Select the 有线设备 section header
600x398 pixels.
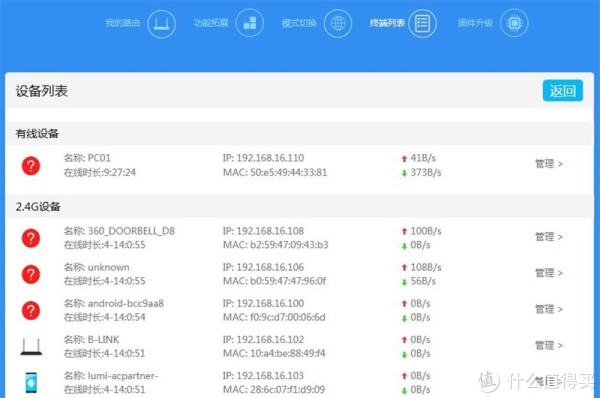[x=37, y=134]
